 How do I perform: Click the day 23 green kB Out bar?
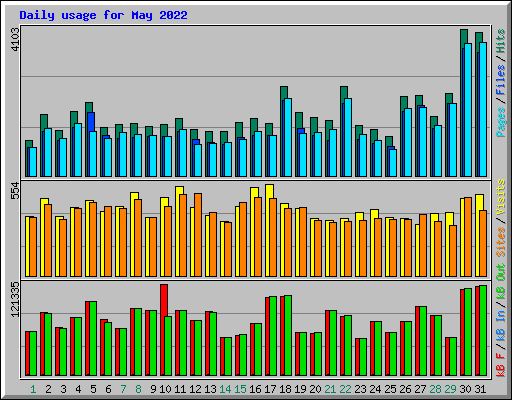coord(363,357)
